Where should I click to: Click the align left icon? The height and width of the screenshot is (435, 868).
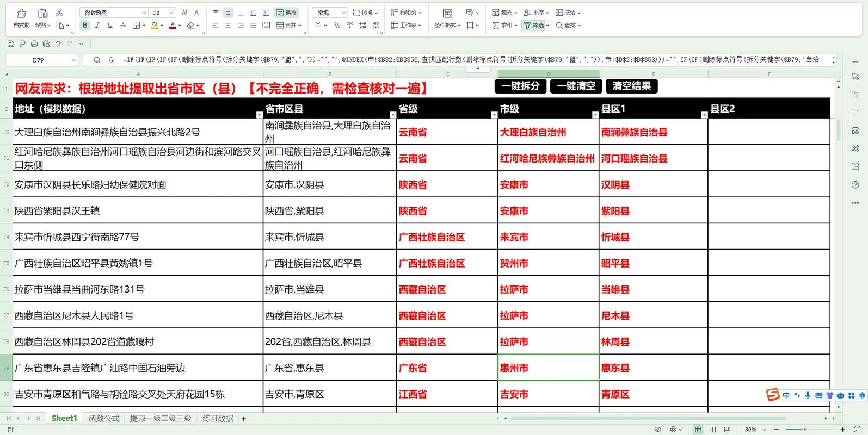pyautogui.click(x=216, y=25)
